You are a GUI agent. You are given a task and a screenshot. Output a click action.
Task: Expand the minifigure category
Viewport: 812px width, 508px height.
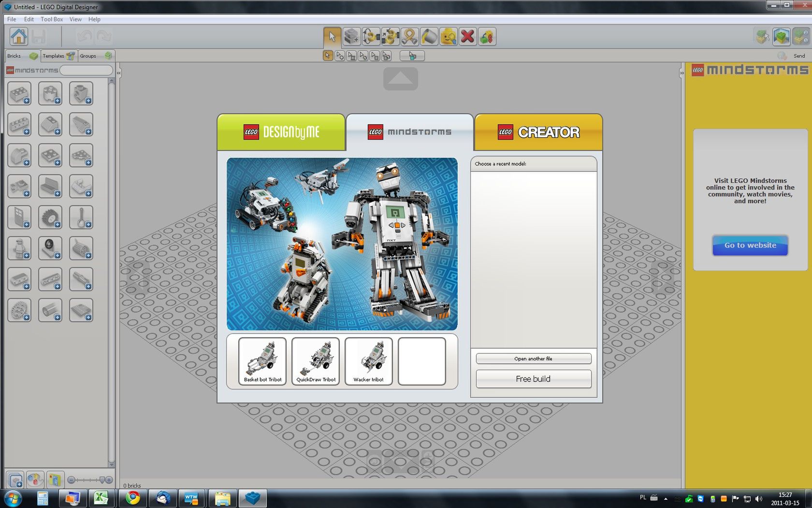tap(19, 248)
